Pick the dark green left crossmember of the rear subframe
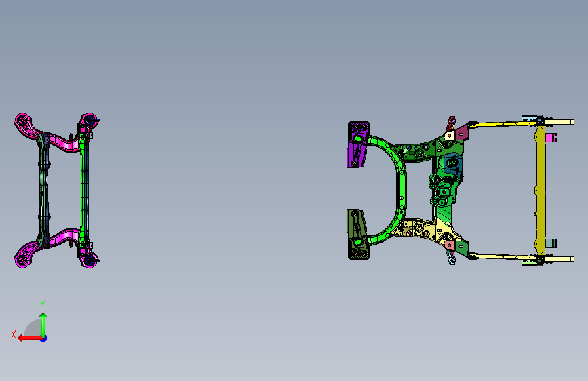588x381 pixels. [x=44, y=189]
